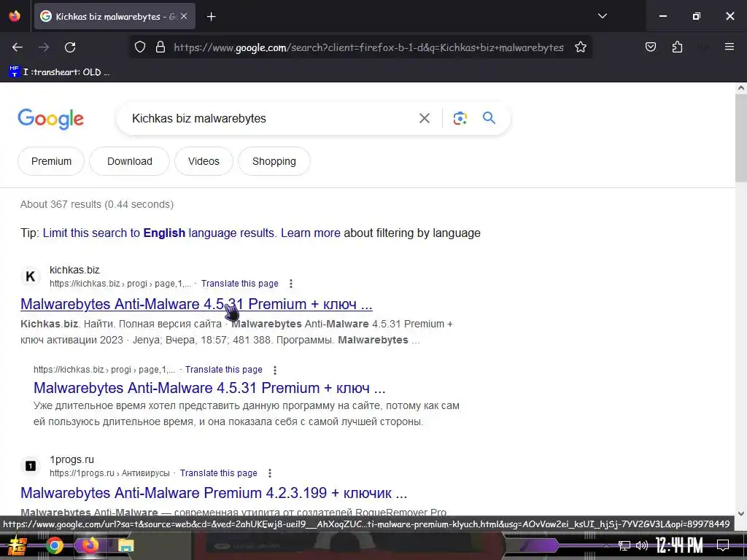Click the address bar URL text
The width and height of the screenshot is (747, 560).
click(368, 47)
